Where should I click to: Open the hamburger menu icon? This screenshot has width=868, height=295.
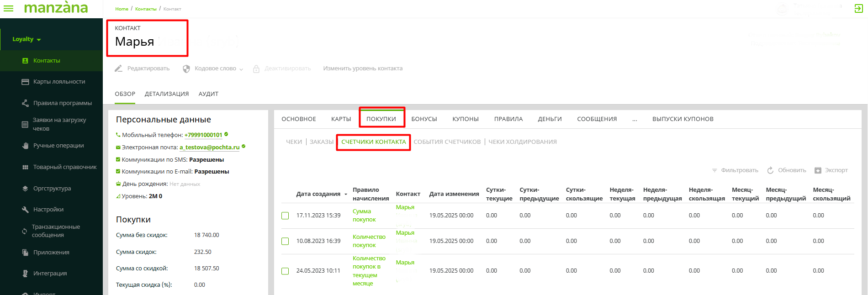8,8
